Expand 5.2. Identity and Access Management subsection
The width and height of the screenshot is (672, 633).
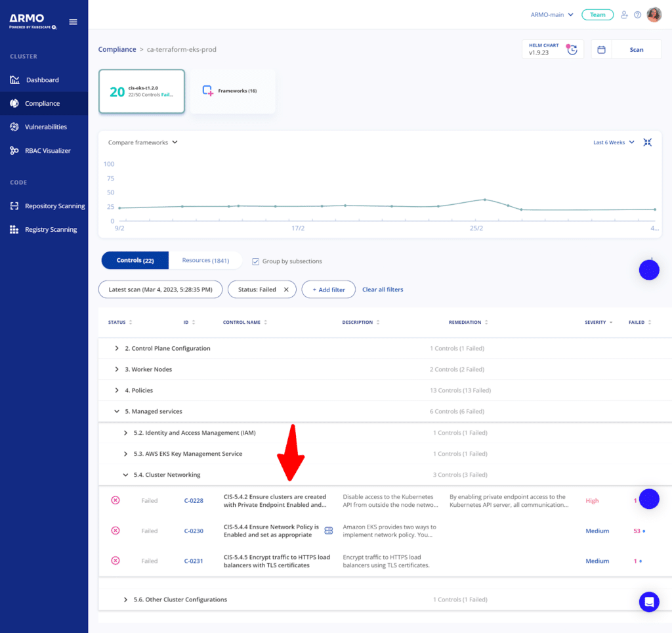(125, 433)
